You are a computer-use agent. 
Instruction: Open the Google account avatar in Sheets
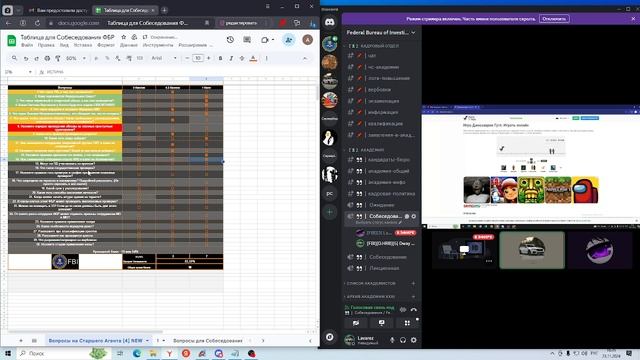(x=307, y=40)
